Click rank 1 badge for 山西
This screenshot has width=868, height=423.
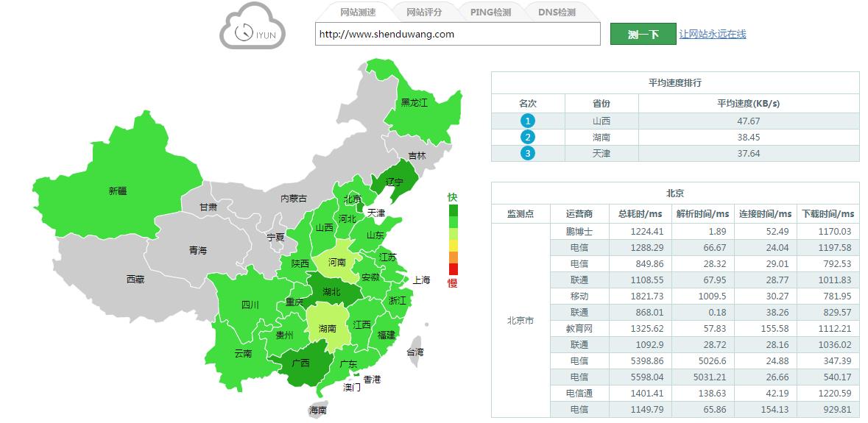(527, 121)
